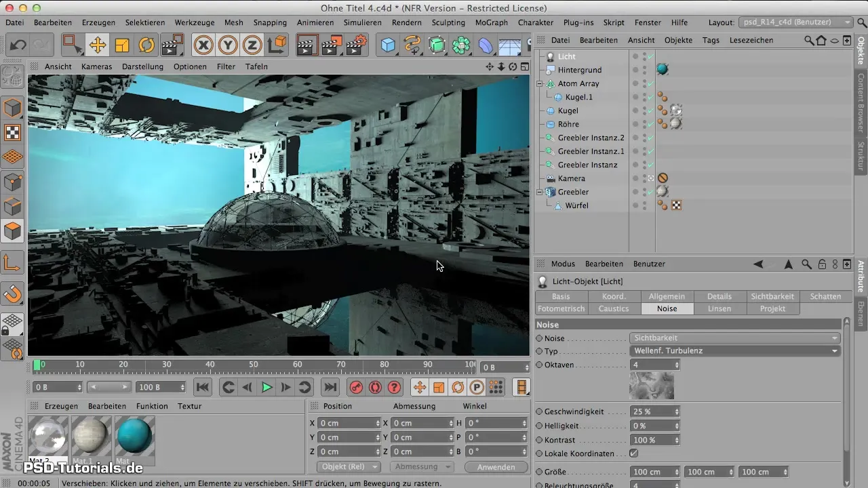This screenshot has width=868, height=488.
Task: Switch to the Caustics tab
Action: [614, 308]
